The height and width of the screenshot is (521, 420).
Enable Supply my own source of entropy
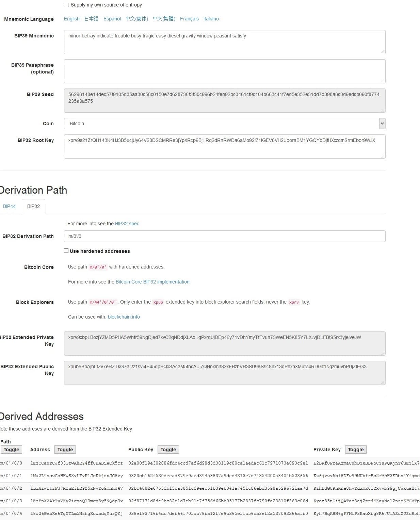(66, 5)
